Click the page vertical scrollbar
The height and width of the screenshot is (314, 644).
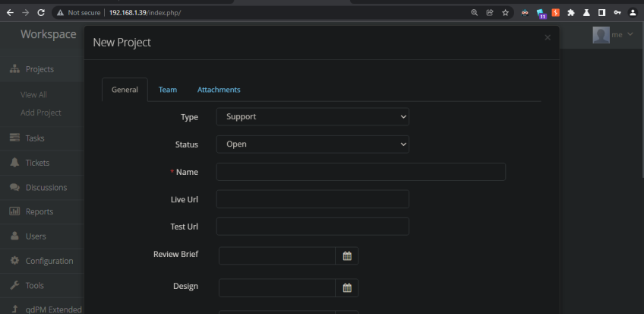(642, 100)
